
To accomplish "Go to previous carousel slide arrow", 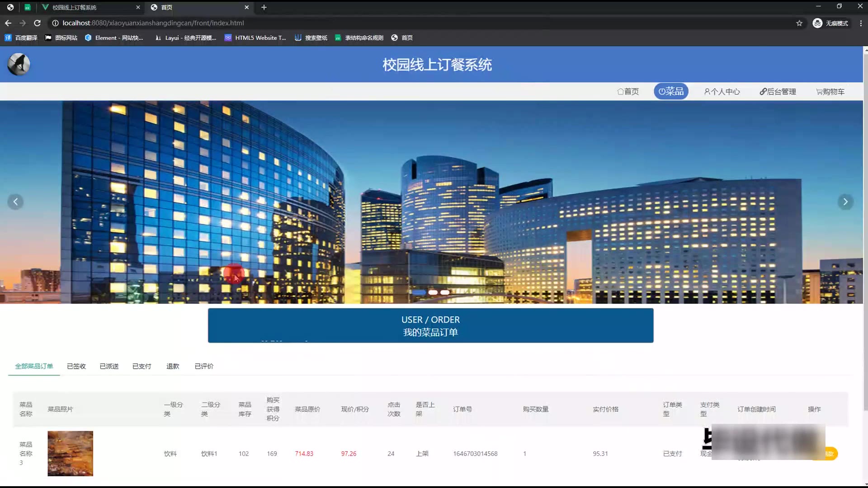I will pos(15,202).
